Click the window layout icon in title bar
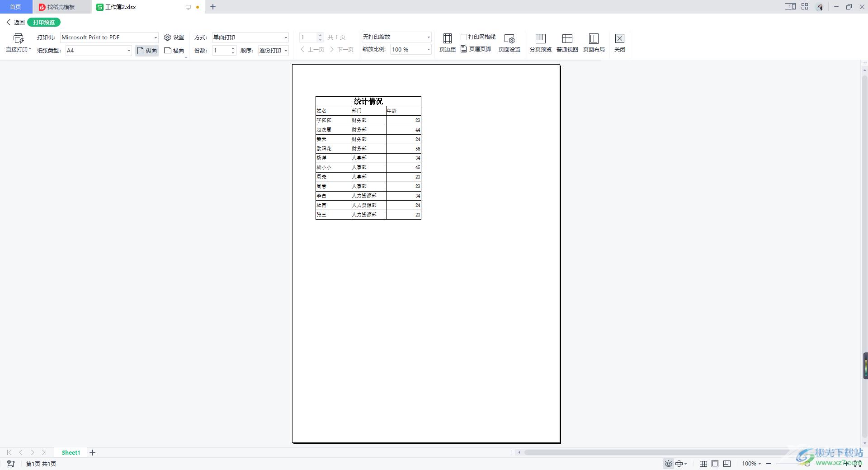Screen dimensions: 868x470 790,7
